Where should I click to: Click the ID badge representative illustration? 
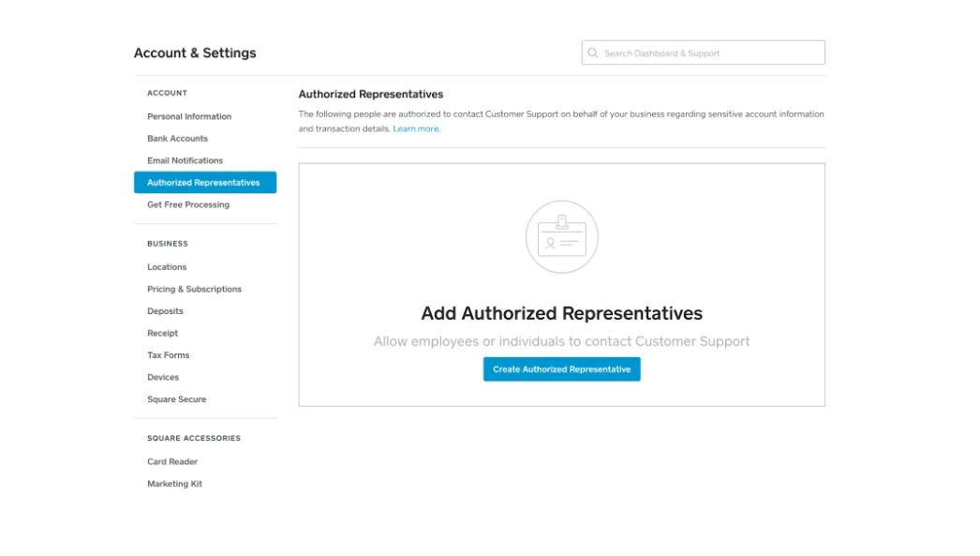[560, 237]
